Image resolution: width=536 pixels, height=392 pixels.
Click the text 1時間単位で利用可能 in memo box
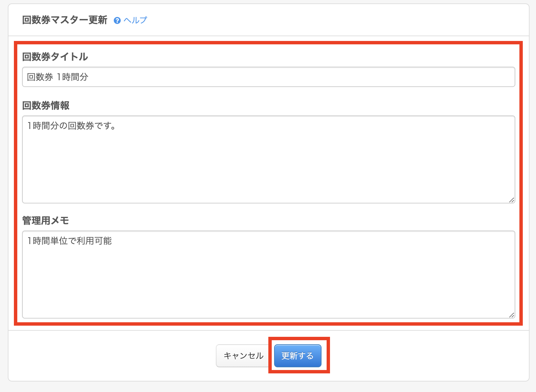pyautogui.click(x=69, y=241)
